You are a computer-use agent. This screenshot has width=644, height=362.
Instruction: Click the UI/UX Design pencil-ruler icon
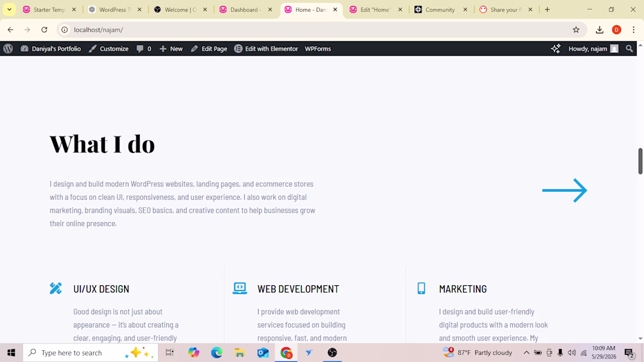click(56, 288)
